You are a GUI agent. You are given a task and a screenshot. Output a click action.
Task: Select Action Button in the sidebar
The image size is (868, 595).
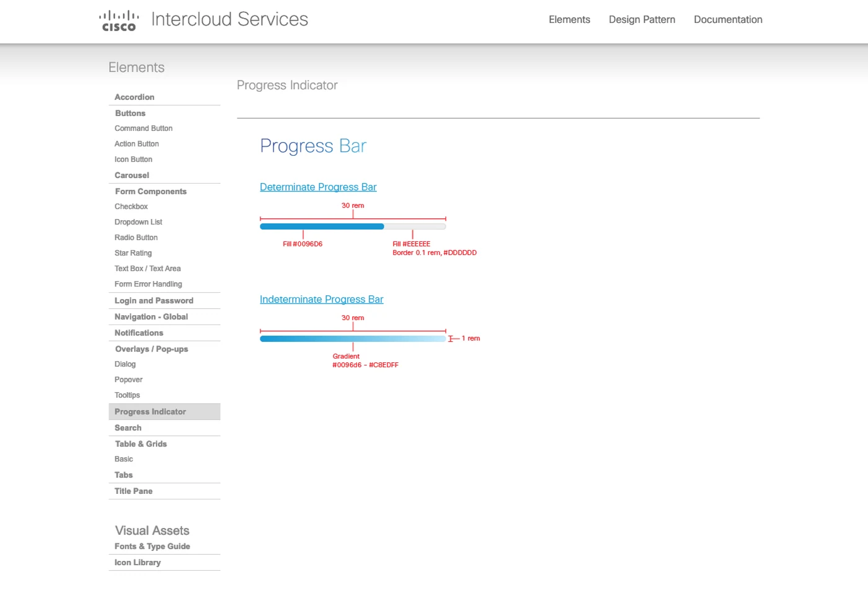(136, 144)
